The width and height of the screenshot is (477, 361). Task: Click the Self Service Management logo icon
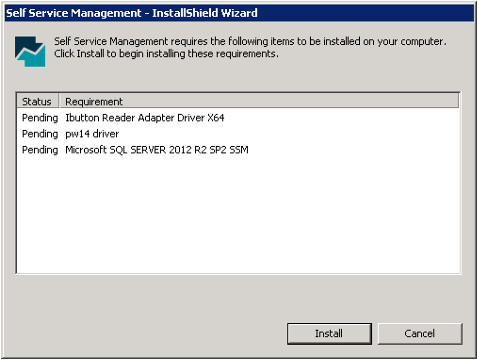[30, 51]
